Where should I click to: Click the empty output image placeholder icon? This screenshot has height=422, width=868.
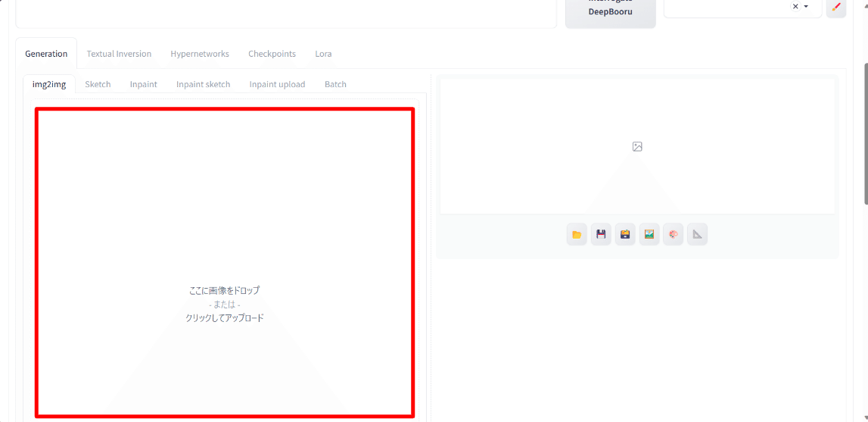[x=637, y=146]
